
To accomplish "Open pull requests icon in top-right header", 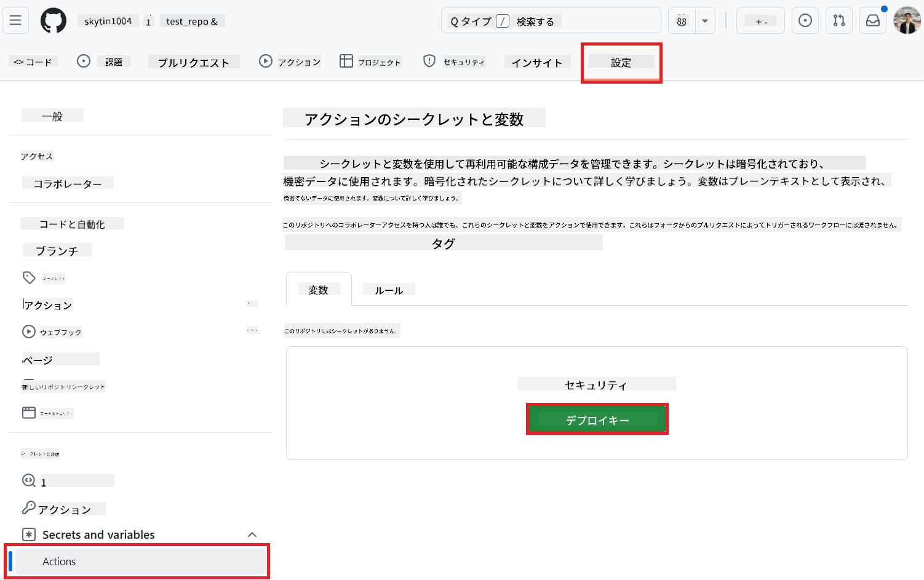I will 839,21.
